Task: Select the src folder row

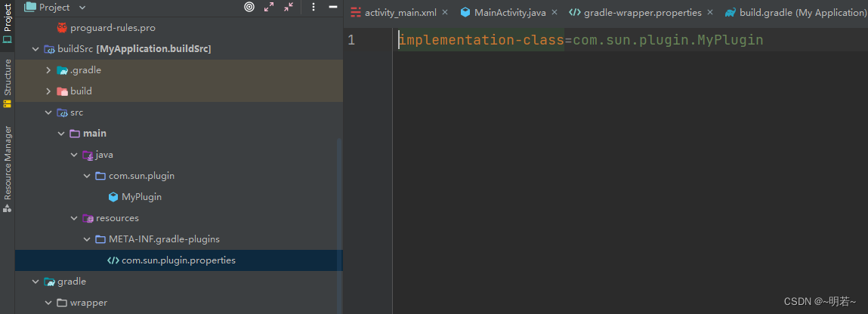Action: pos(179,112)
